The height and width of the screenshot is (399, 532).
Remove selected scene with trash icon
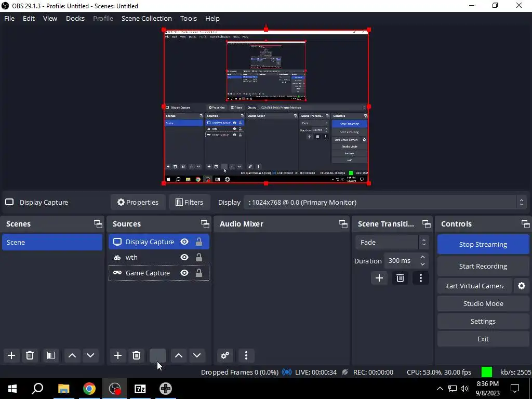[30, 355]
